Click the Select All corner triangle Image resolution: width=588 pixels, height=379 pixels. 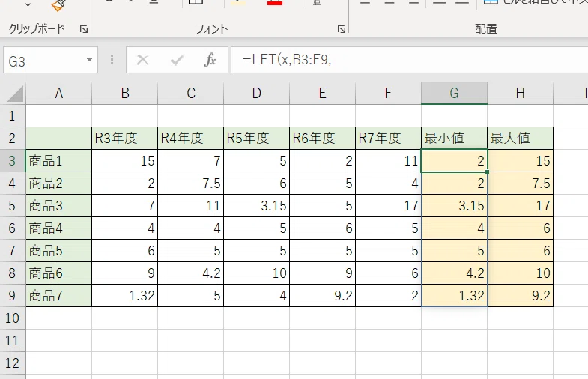pyautogui.click(x=16, y=94)
